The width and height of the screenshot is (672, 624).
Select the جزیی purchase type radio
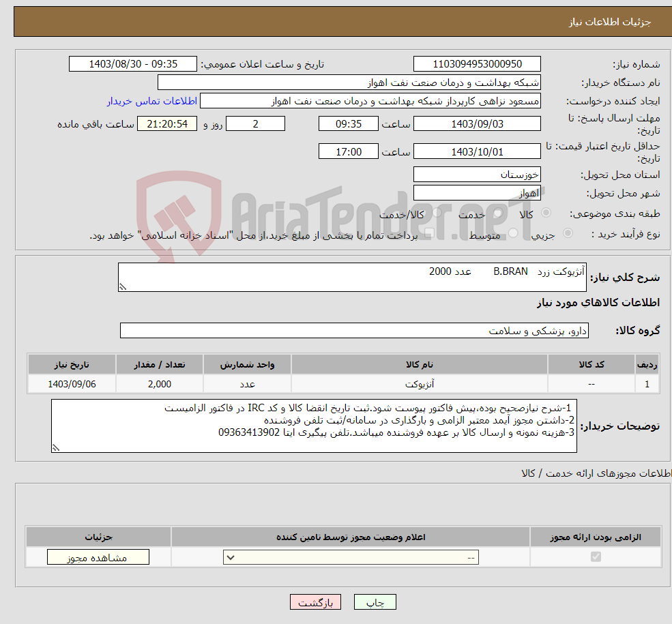(568, 233)
